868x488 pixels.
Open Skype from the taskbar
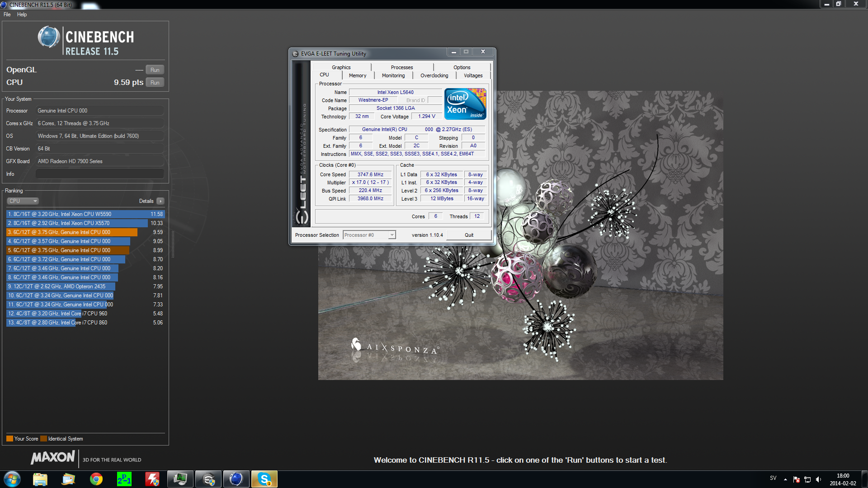(264, 479)
